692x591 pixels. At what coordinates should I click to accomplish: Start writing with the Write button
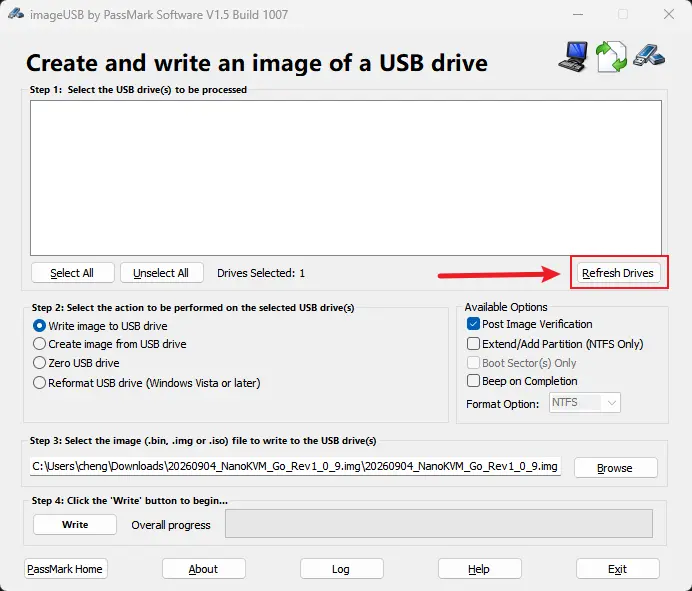75,524
